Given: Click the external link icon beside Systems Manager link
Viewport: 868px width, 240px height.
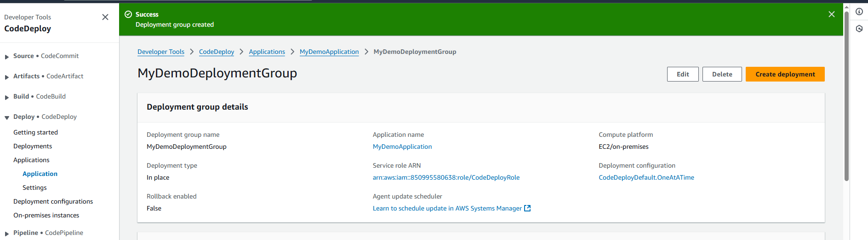Looking at the screenshot, I should pyautogui.click(x=527, y=208).
